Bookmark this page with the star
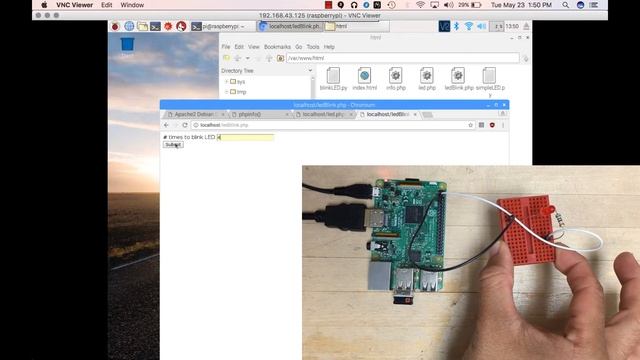This screenshot has height=360, width=640. point(471,125)
